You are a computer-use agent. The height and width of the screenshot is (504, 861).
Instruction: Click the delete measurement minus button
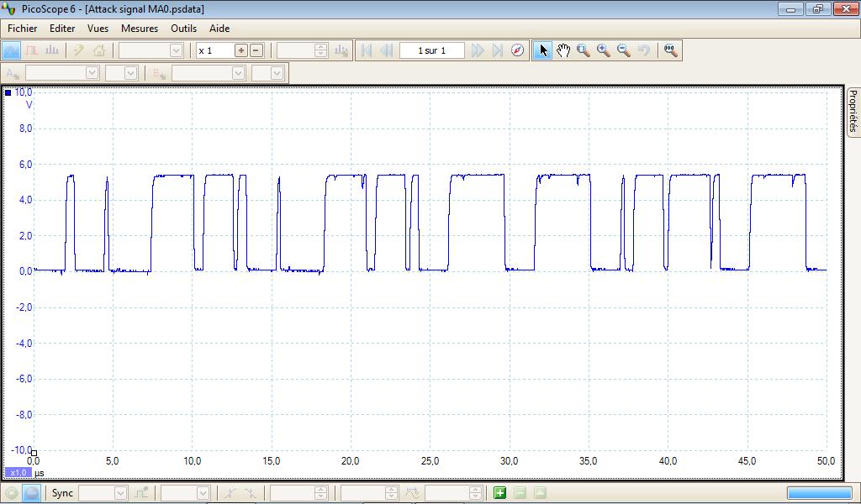[520, 493]
